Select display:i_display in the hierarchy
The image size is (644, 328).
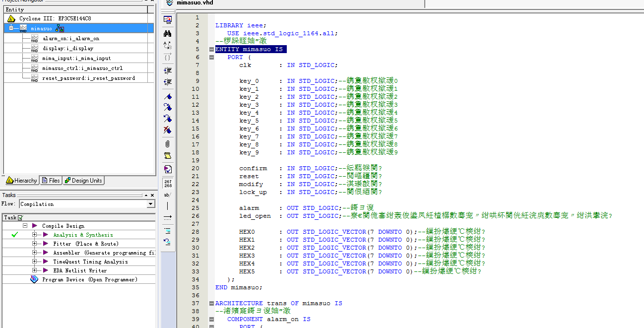[67, 48]
